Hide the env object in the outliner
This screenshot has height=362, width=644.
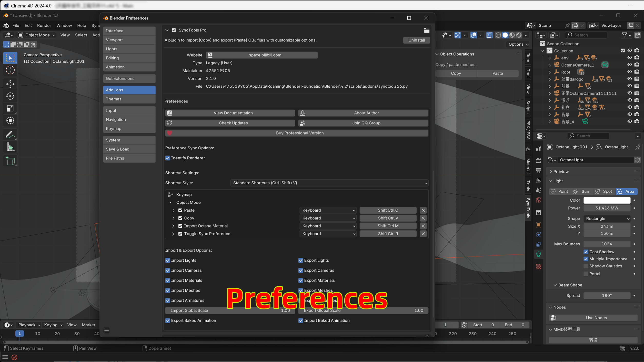pyautogui.click(x=630, y=58)
